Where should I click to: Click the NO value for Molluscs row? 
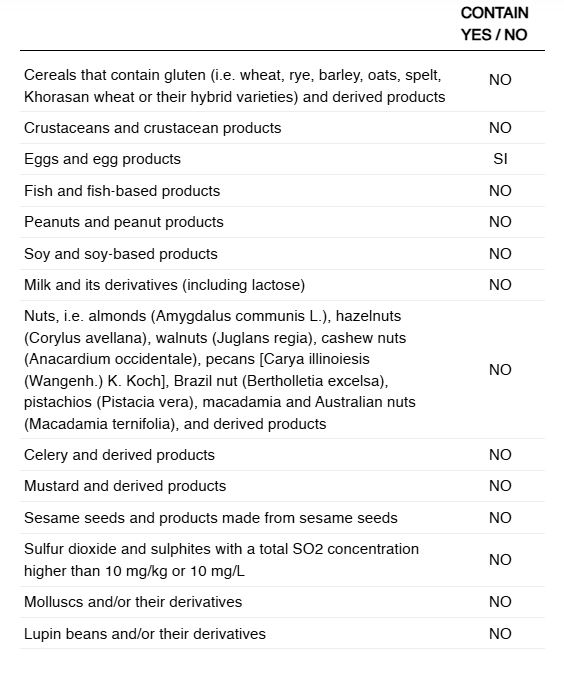coord(500,601)
